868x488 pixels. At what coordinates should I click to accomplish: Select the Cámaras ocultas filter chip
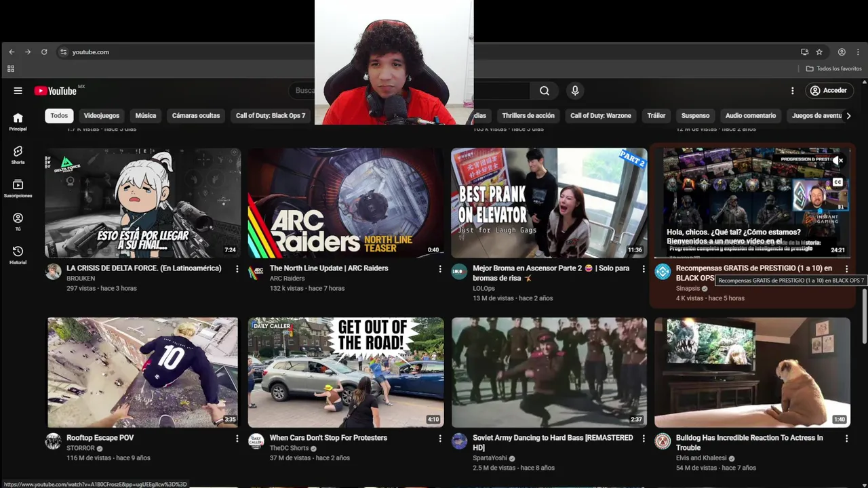click(x=196, y=116)
